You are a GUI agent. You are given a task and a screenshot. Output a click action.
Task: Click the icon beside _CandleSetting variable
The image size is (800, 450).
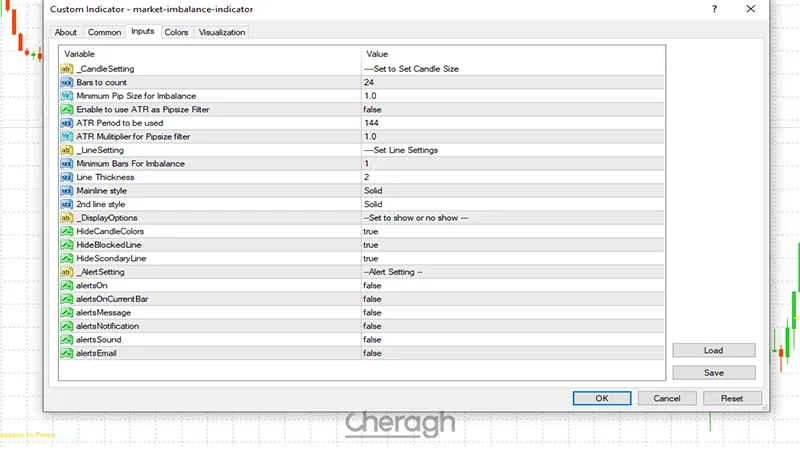click(67, 68)
